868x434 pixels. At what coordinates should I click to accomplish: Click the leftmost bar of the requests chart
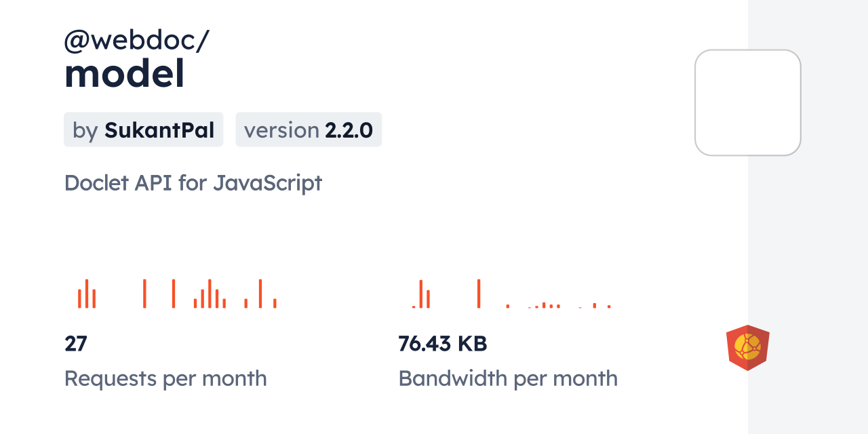[79, 299]
